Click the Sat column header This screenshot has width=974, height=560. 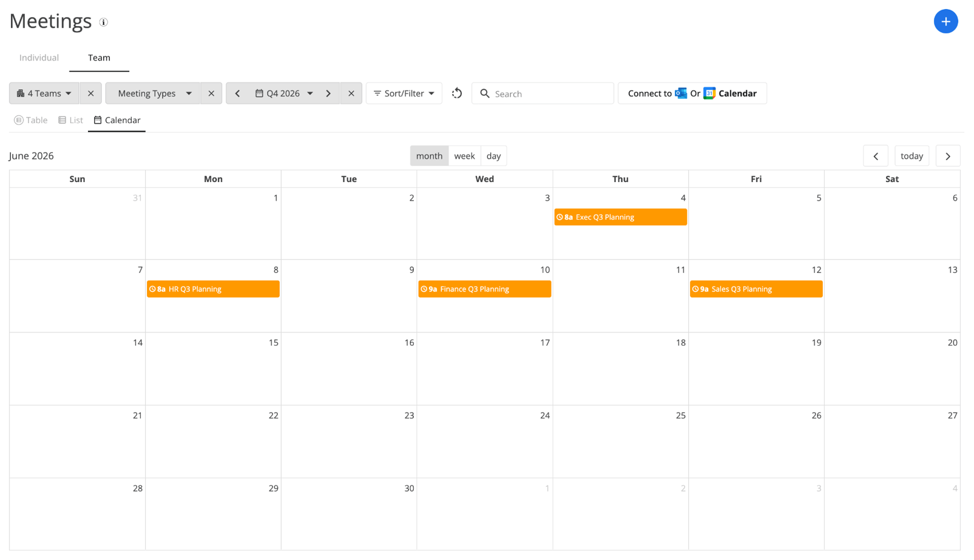(892, 179)
